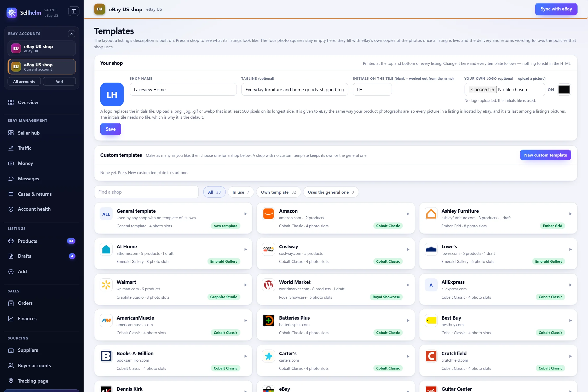This screenshot has width=588, height=392.
Task: Focus the Tagline input field
Action: tap(295, 90)
